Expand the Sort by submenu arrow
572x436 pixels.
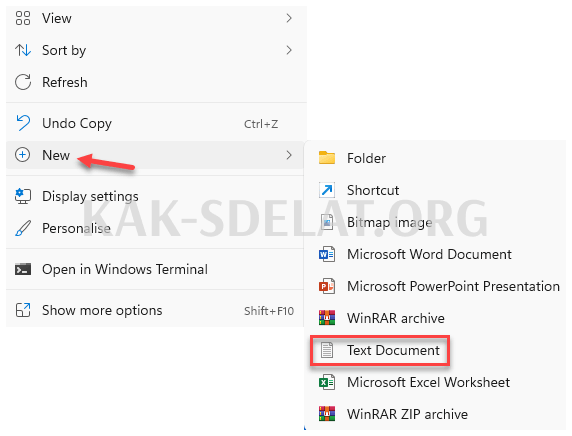tap(289, 50)
